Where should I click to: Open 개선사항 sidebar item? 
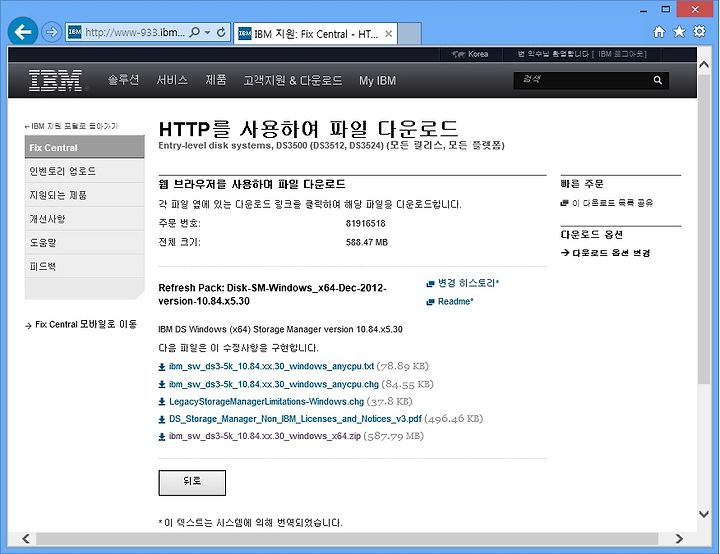[84, 219]
